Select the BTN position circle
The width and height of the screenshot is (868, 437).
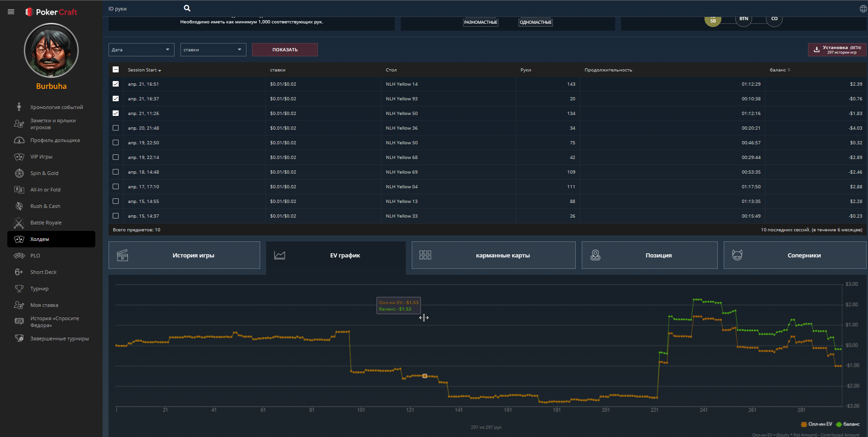(x=743, y=19)
